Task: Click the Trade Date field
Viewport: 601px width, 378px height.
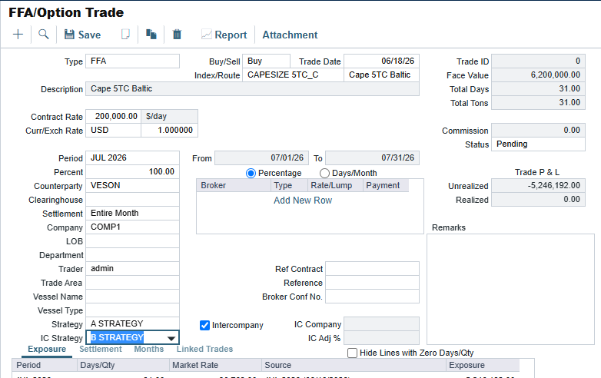Action: click(x=381, y=61)
